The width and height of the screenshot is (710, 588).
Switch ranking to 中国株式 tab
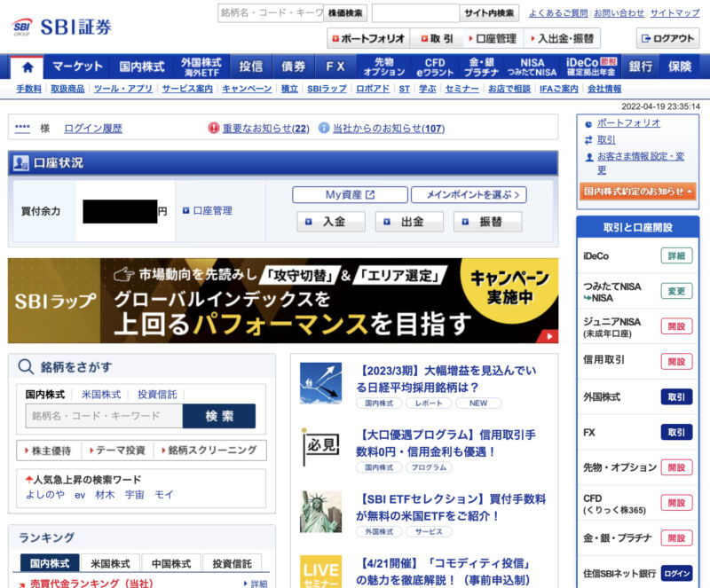(171, 563)
